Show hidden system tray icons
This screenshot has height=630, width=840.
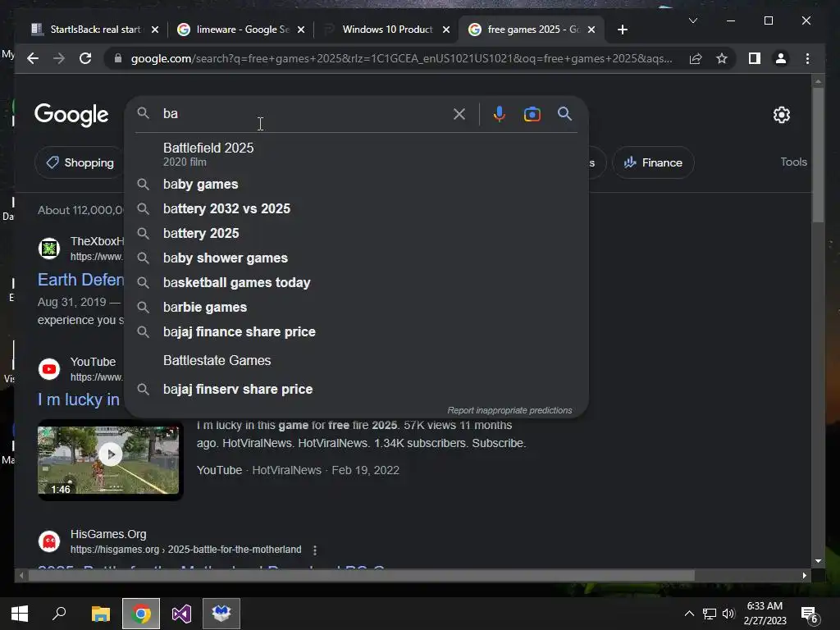689,614
